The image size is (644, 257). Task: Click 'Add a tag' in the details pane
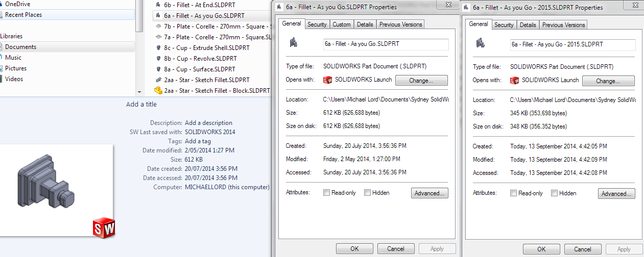tap(198, 141)
